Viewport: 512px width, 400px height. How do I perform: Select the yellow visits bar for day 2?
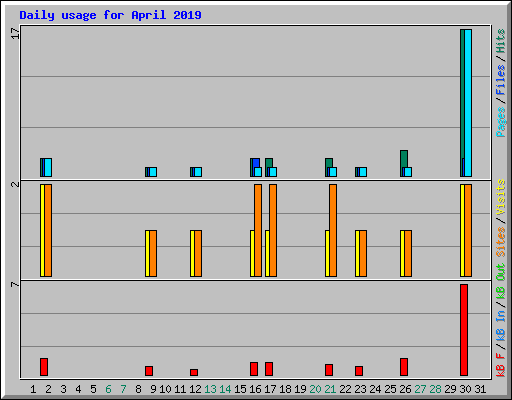pyautogui.click(x=42, y=230)
